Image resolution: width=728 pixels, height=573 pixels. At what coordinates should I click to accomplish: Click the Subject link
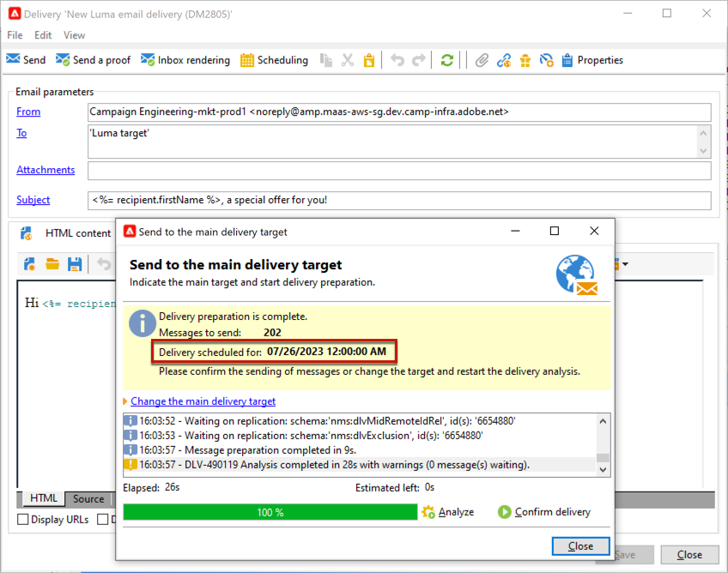33,200
